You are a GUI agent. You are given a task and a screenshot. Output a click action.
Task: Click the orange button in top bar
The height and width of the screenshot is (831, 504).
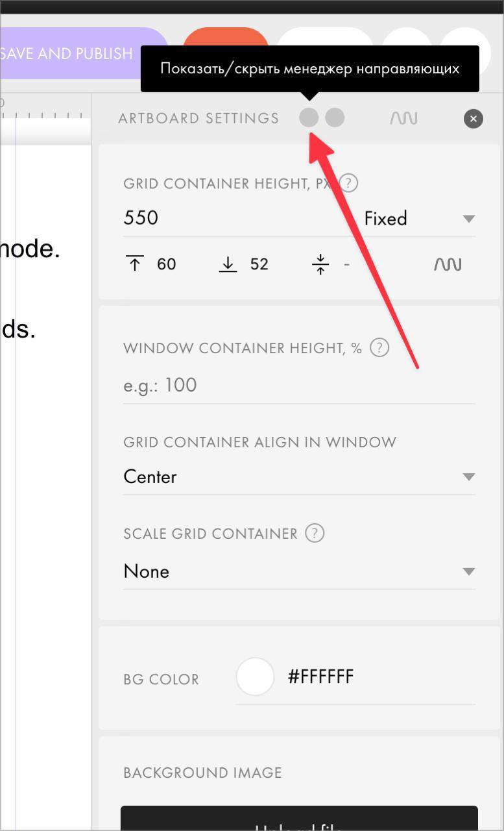226,47
